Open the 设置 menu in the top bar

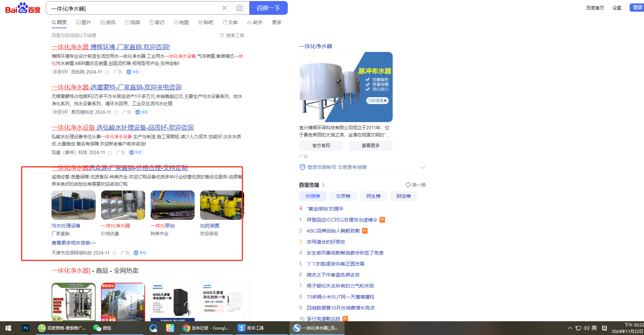[617, 8]
